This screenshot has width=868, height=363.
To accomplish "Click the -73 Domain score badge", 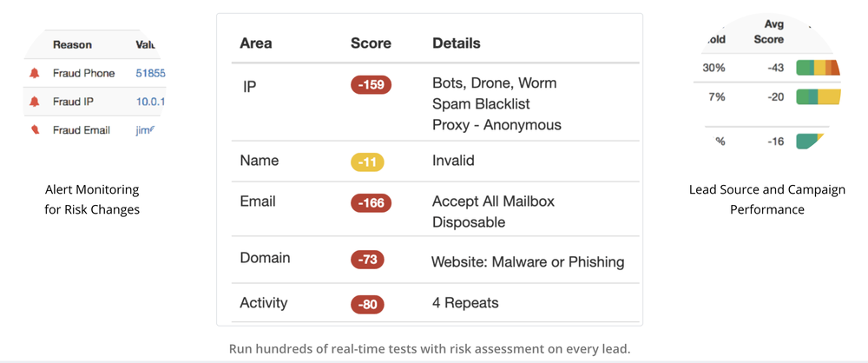I will (x=367, y=260).
